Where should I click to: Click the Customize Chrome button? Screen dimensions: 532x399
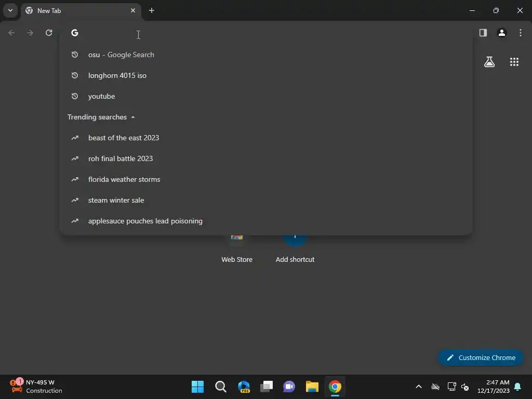481,357
